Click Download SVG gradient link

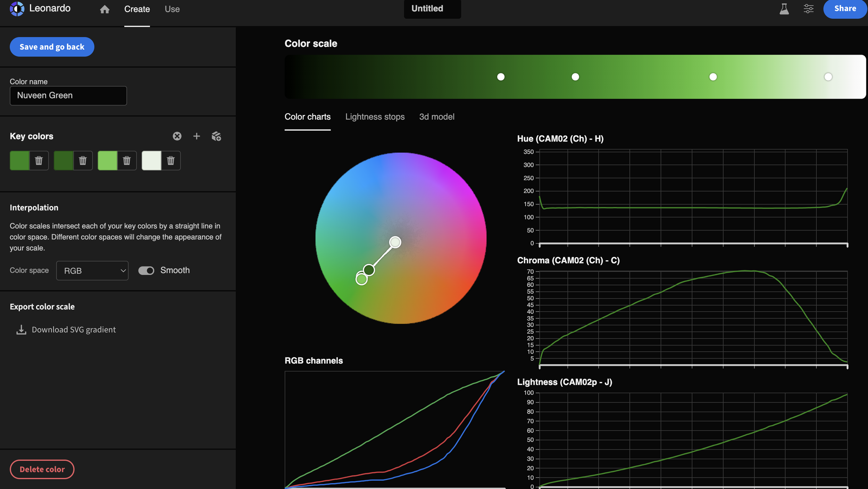pos(74,329)
